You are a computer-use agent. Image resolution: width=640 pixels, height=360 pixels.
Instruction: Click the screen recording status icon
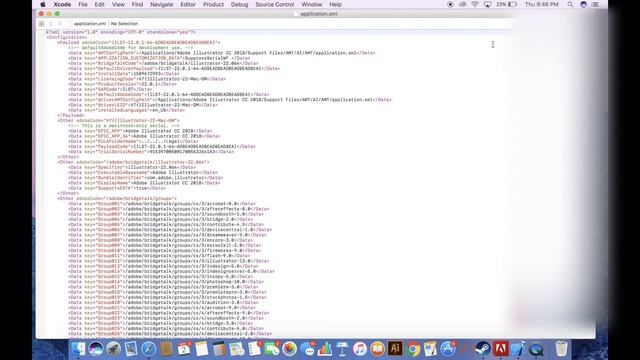[x=450, y=4]
